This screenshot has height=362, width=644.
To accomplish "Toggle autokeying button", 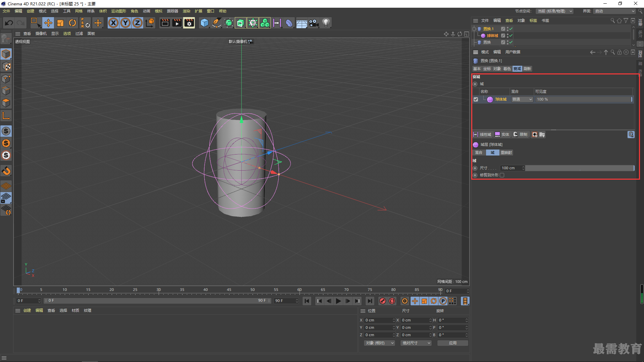I will [392, 301].
